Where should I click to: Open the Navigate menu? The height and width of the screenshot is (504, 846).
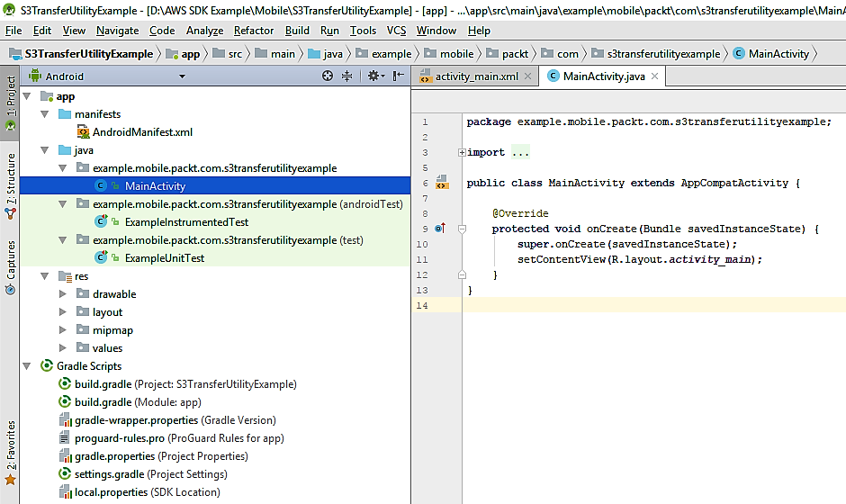(x=118, y=31)
